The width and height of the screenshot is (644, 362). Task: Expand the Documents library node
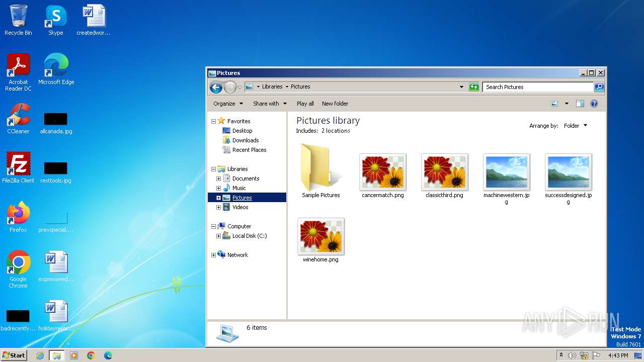(x=218, y=178)
